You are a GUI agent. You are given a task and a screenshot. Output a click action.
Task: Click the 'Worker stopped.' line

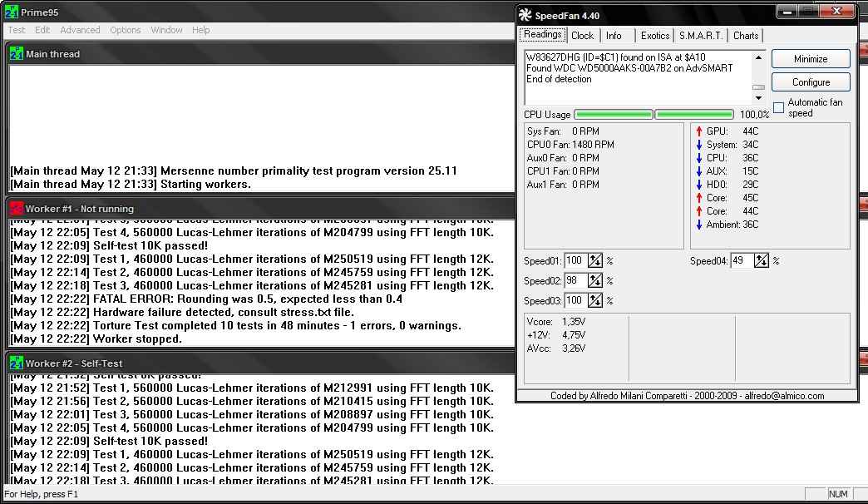point(96,339)
